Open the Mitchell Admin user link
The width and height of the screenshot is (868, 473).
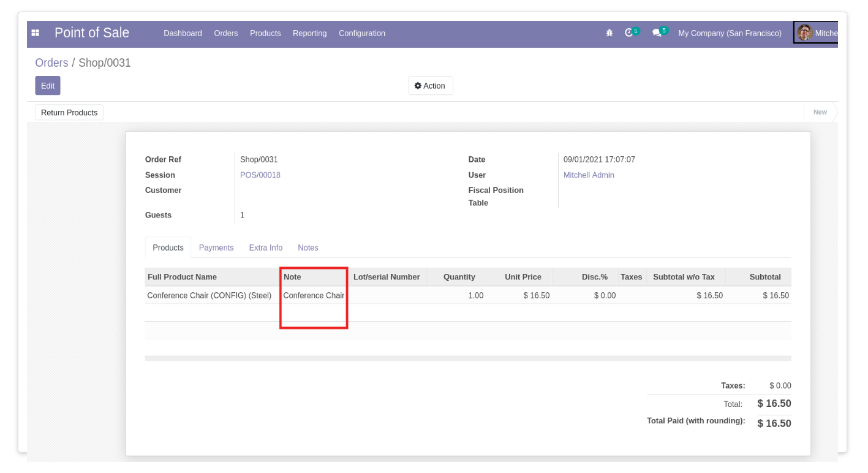(589, 175)
